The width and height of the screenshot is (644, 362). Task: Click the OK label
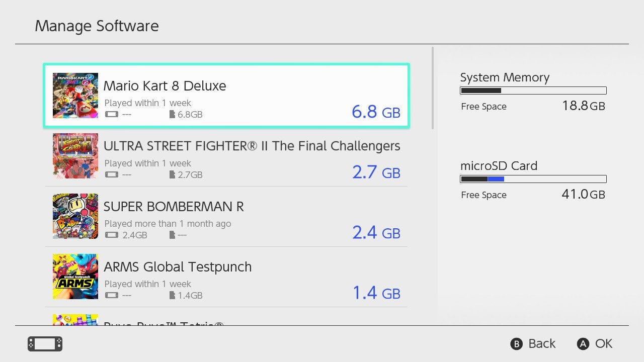(603, 344)
